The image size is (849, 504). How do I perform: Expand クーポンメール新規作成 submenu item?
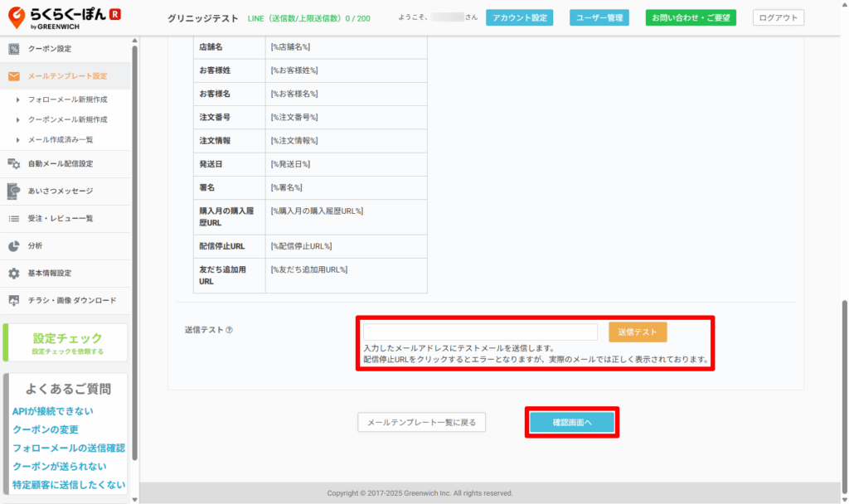(66, 119)
